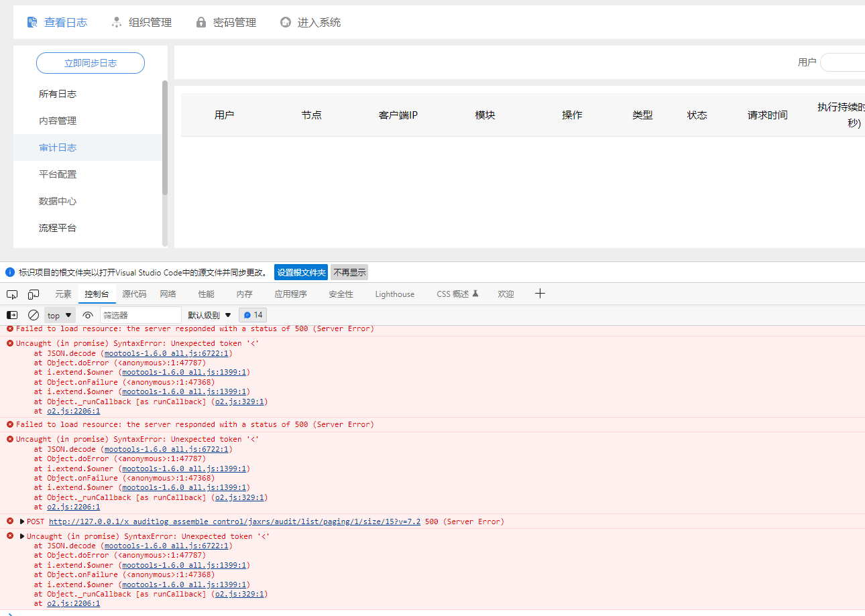Open the 14 console messages indicator
Image resolution: width=865 pixels, height=616 pixels.
pos(253,314)
